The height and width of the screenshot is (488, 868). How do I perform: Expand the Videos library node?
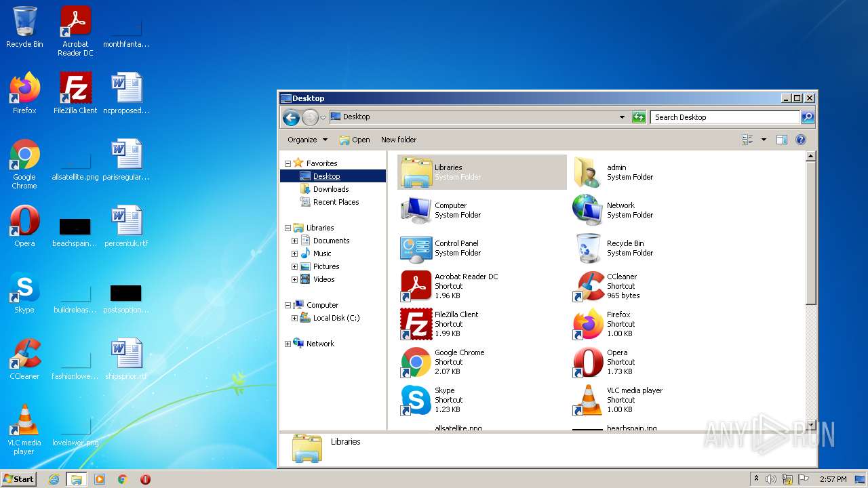(x=294, y=279)
